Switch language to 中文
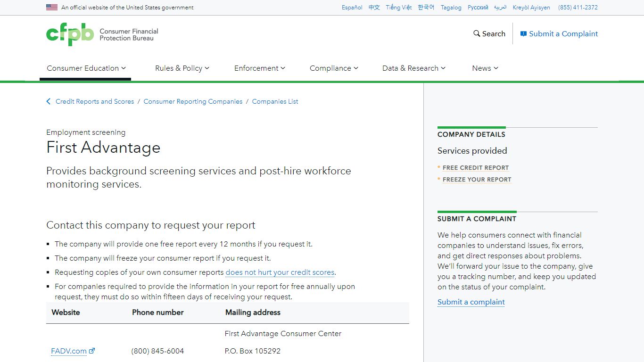The image size is (644, 362). click(374, 8)
